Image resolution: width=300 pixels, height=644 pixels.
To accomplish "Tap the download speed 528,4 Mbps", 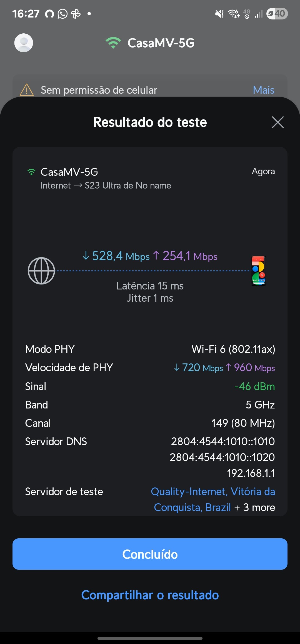I will tap(116, 256).
